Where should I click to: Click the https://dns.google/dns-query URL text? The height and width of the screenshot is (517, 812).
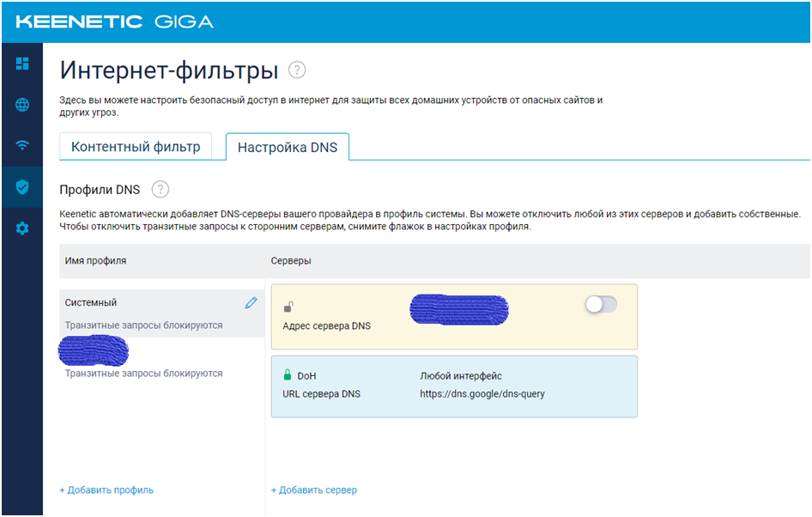tap(482, 393)
